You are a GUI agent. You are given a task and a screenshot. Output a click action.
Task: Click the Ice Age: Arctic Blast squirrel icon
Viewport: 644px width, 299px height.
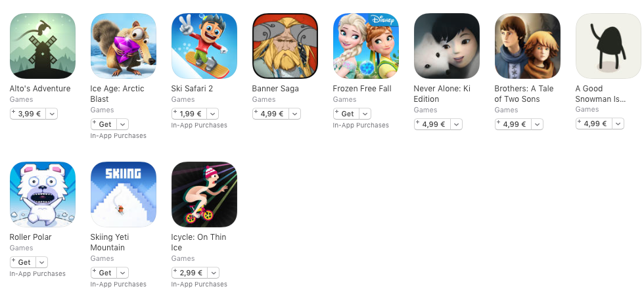(x=124, y=46)
